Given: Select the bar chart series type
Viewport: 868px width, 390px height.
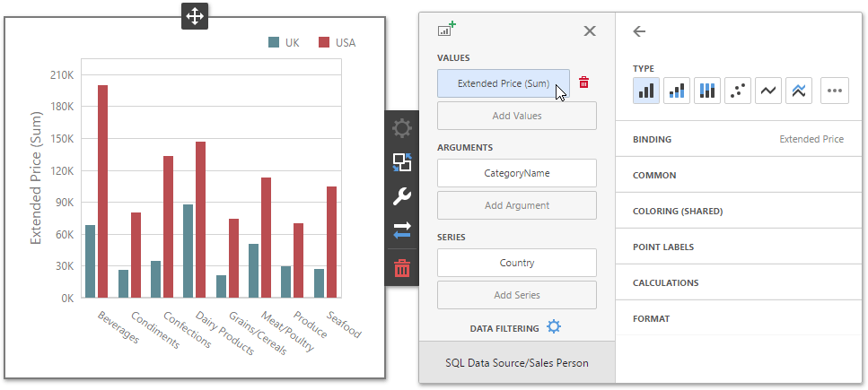Looking at the screenshot, I should tap(646, 90).
